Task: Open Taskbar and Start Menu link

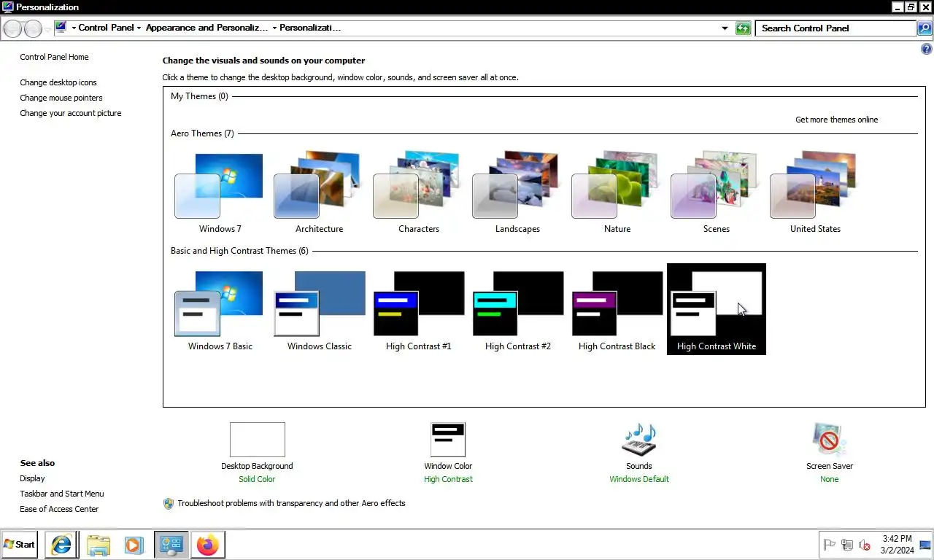Action: (62, 494)
